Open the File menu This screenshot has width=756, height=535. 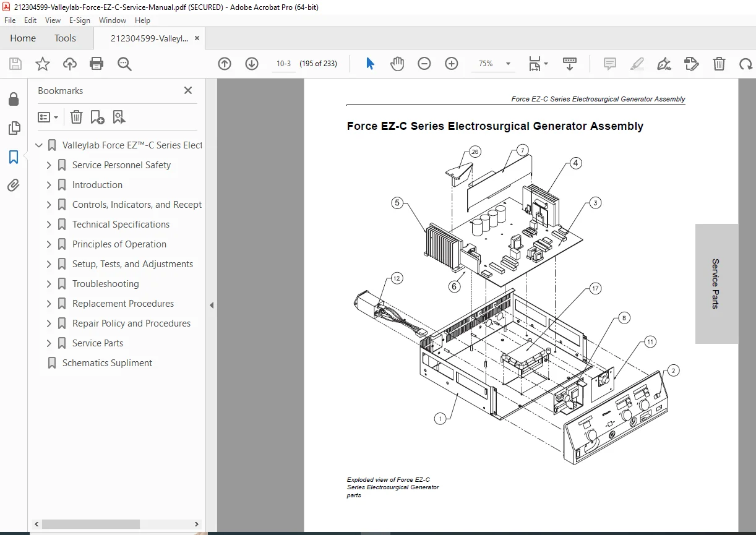coord(10,20)
